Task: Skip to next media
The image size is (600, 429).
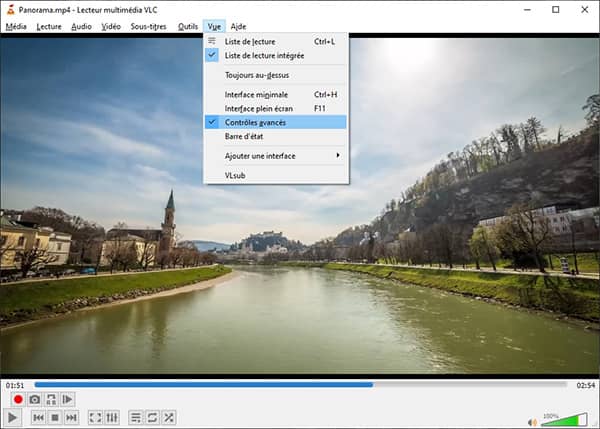Action: point(72,418)
